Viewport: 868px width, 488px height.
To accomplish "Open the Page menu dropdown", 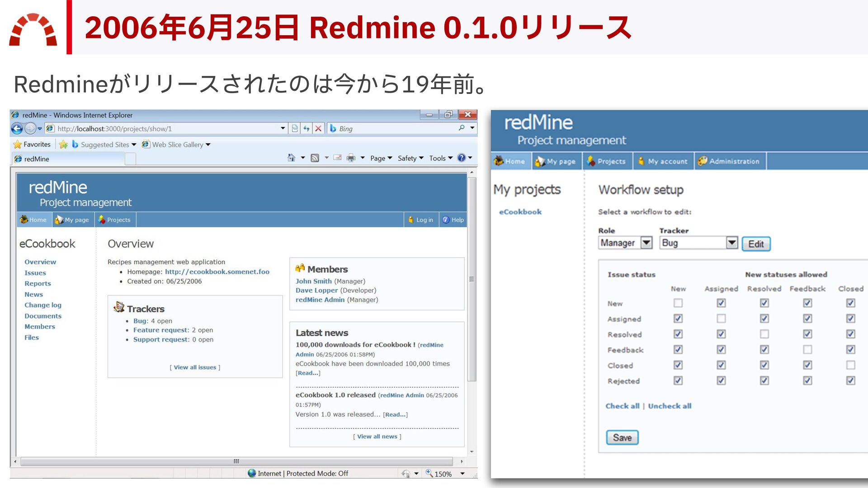I will (x=381, y=158).
